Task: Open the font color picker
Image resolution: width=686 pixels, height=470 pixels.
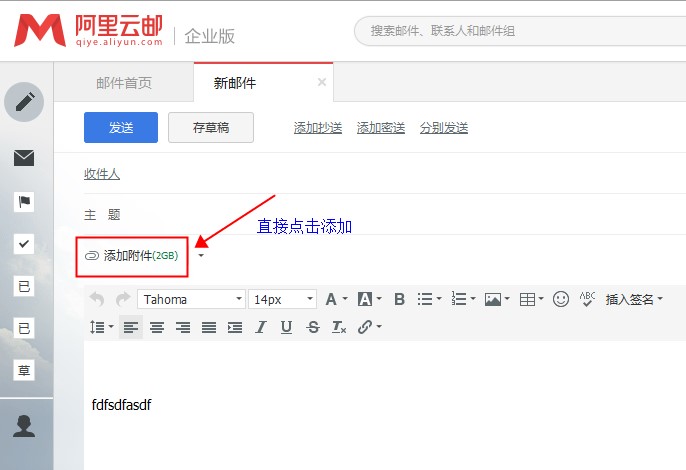Action: click(x=335, y=299)
